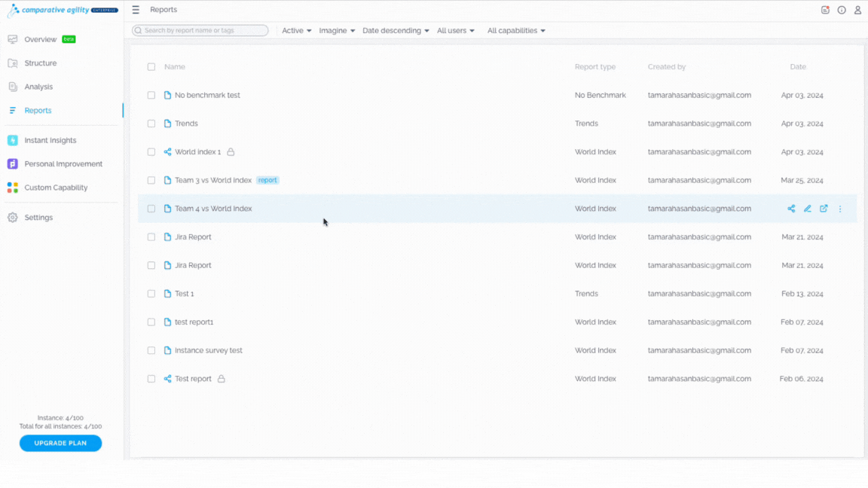This screenshot has height=488, width=868.
Task: Toggle the select-all checkbox in table header
Action: coord(151,67)
